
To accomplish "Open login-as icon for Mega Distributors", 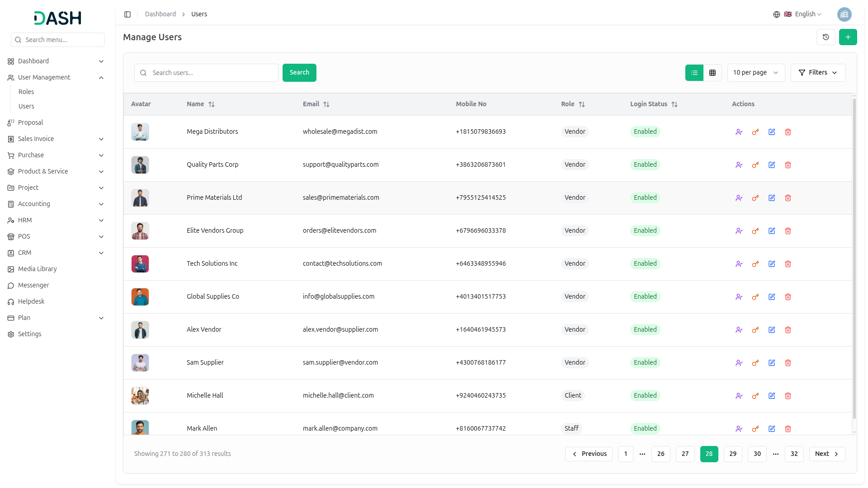I will (739, 132).
